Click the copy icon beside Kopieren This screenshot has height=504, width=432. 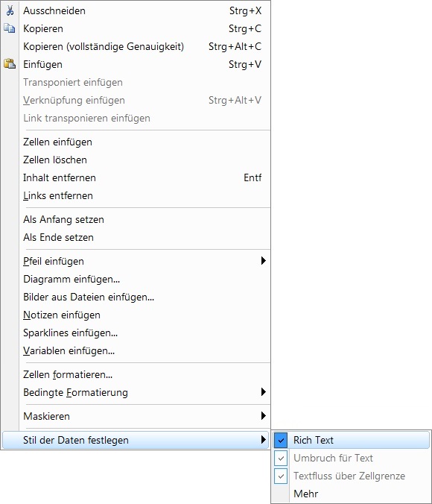click(x=10, y=28)
